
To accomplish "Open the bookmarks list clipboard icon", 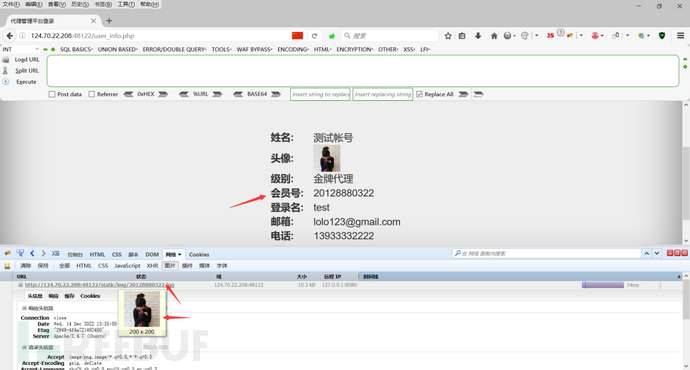I will tap(462, 36).
